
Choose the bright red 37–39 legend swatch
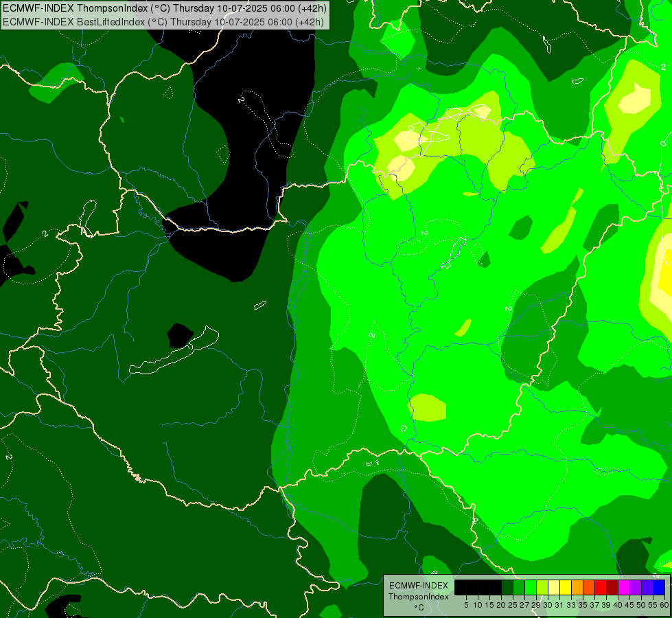coord(601,587)
